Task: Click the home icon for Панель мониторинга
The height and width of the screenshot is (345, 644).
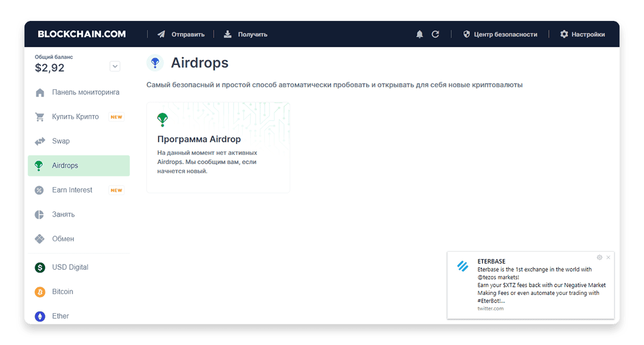Action: click(x=40, y=93)
